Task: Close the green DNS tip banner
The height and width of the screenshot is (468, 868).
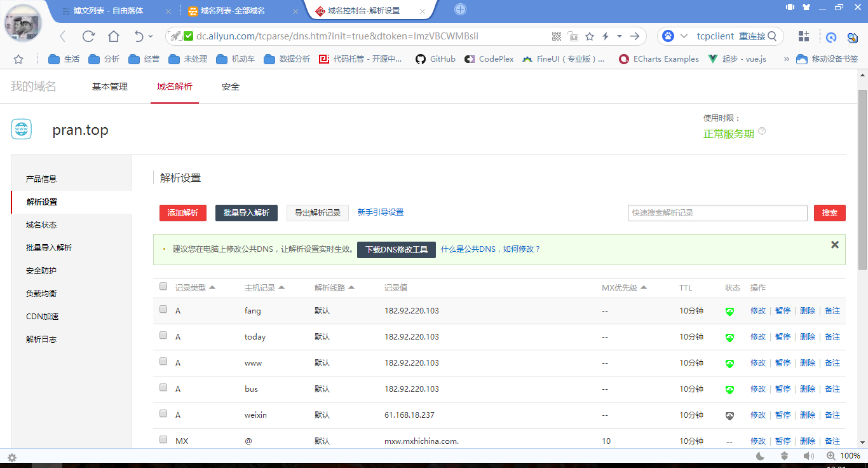Action: click(x=834, y=245)
